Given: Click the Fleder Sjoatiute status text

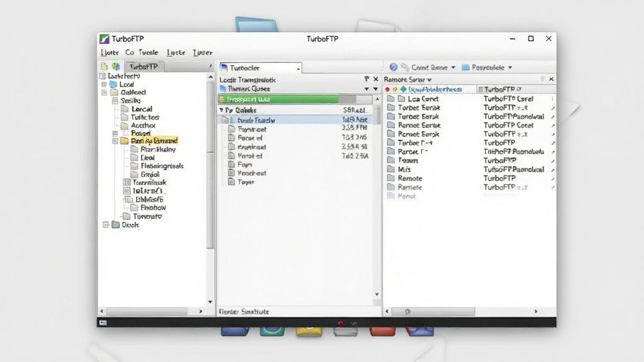Looking at the screenshot, I should click(x=244, y=312).
